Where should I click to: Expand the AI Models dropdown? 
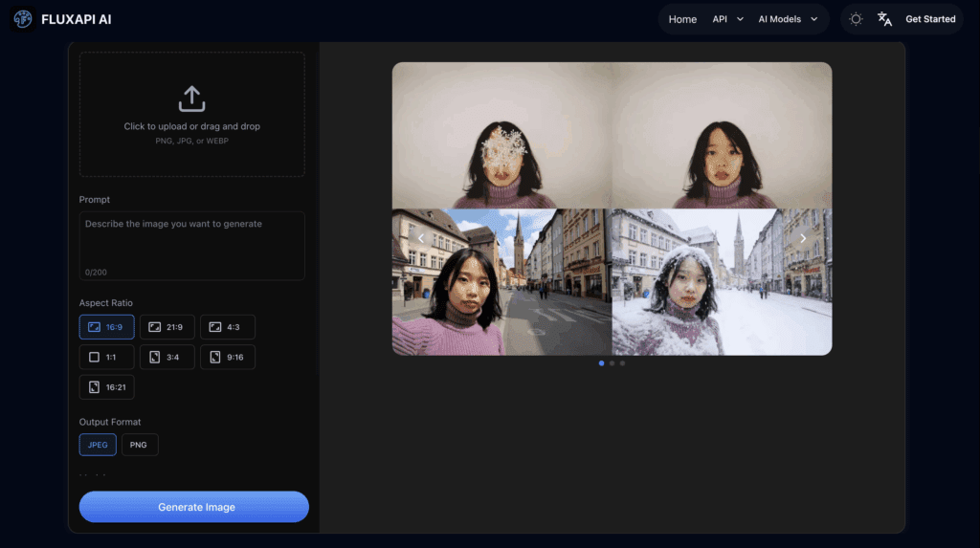pos(788,19)
